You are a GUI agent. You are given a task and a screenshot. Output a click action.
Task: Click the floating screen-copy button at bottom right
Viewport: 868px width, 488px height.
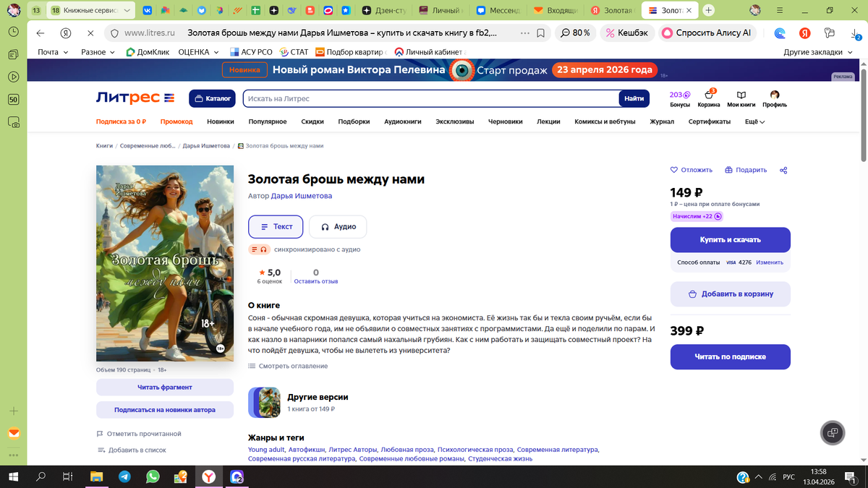tap(833, 432)
